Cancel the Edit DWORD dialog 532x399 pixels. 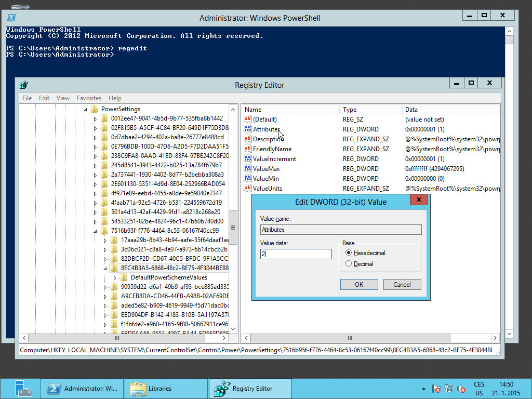(402, 285)
